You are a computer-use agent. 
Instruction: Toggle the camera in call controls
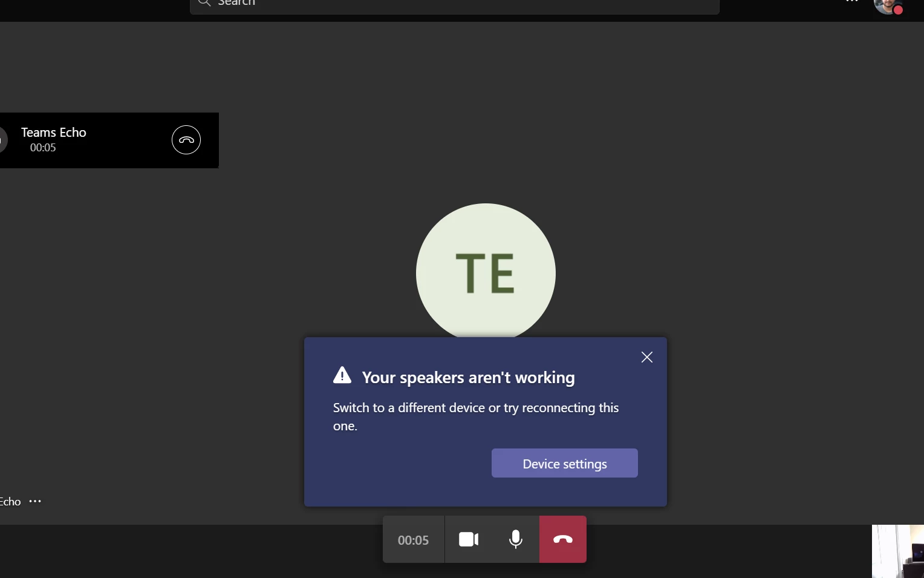point(469,539)
